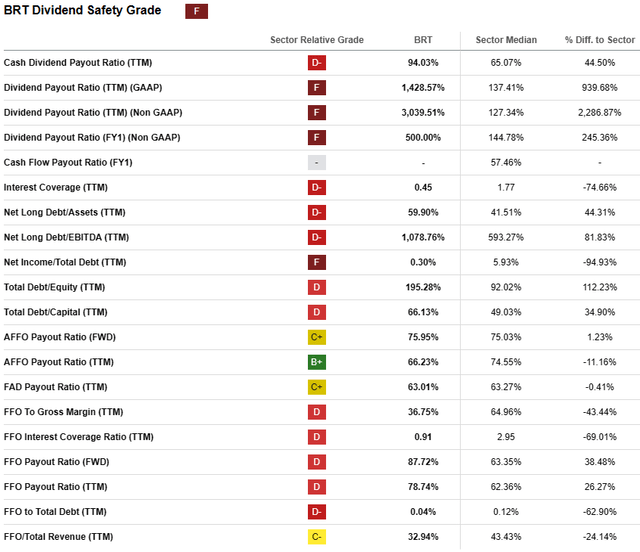
Task: Click the sector median value 2.95
Action: [x=506, y=437]
